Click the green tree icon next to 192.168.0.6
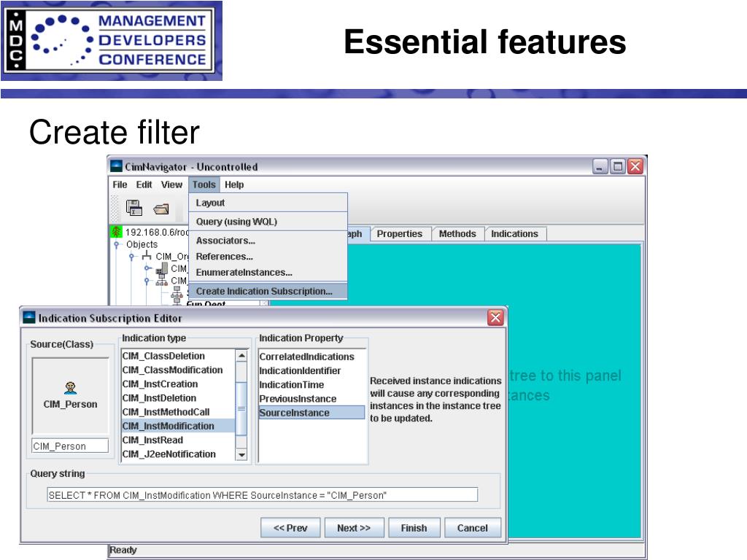747x560 pixels. (117, 232)
